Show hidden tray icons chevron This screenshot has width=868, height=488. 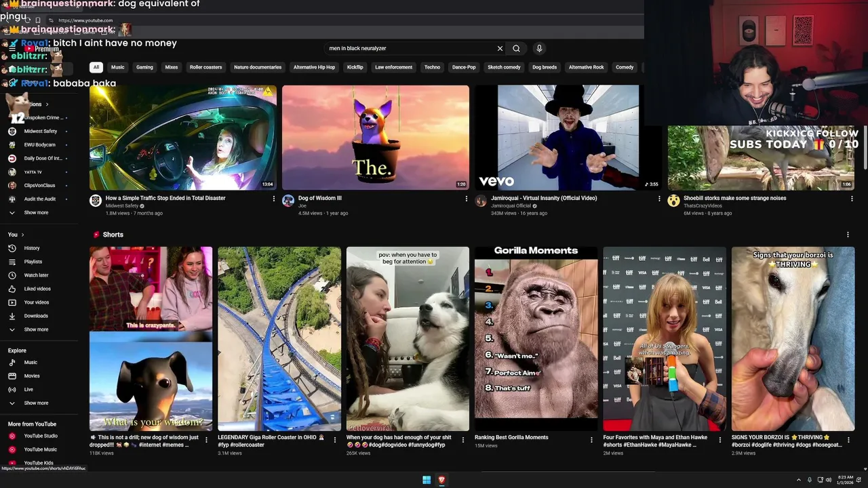tap(798, 480)
